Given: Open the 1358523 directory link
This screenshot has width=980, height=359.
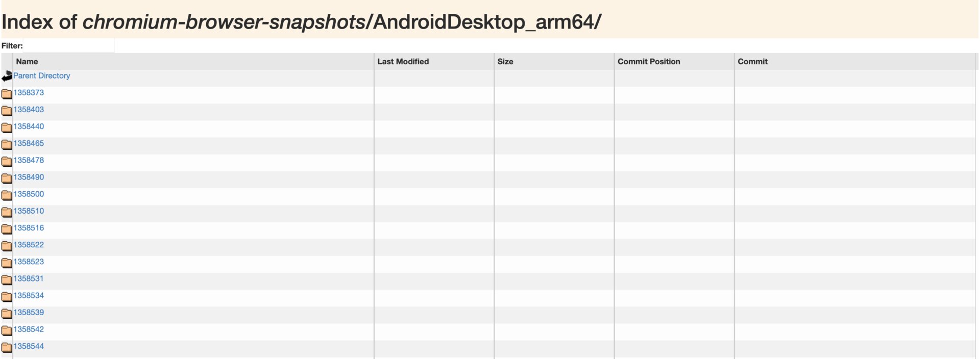Looking at the screenshot, I should [29, 262].
